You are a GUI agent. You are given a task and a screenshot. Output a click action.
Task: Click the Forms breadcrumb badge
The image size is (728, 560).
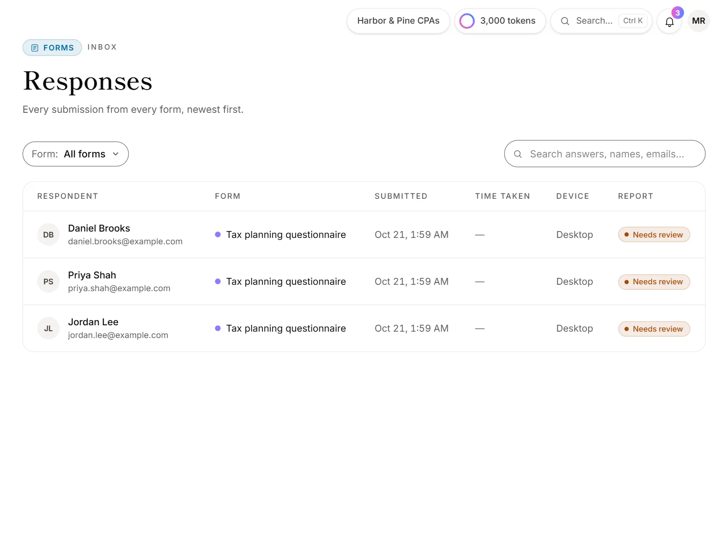[x=52, y=48]
